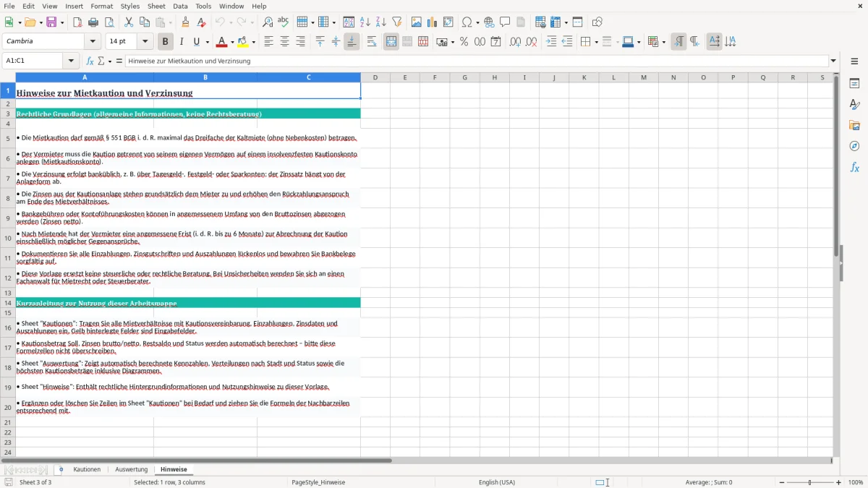Screen dimensions: 868x488
Task: Open underline style dropdown arrow
Action: tap(207, 42)
